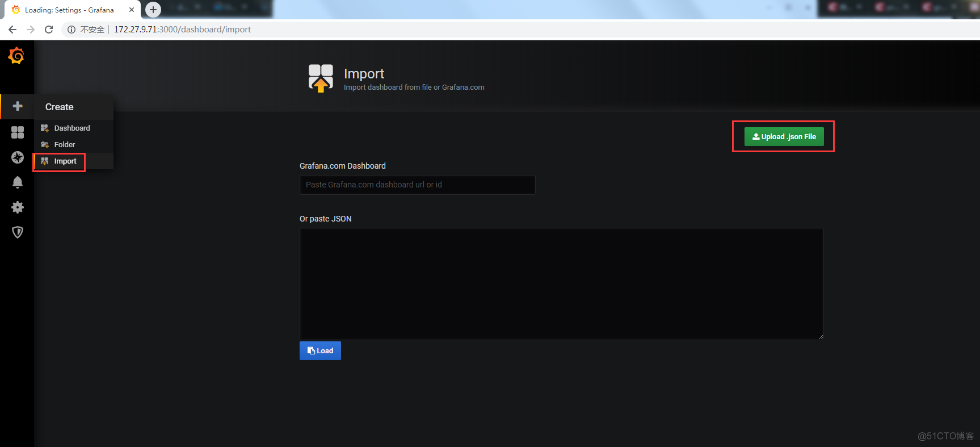This screenshot has height=447, width=980.
Task: Click the Grafana.com Dashboard label
Action: click(343, 166)
